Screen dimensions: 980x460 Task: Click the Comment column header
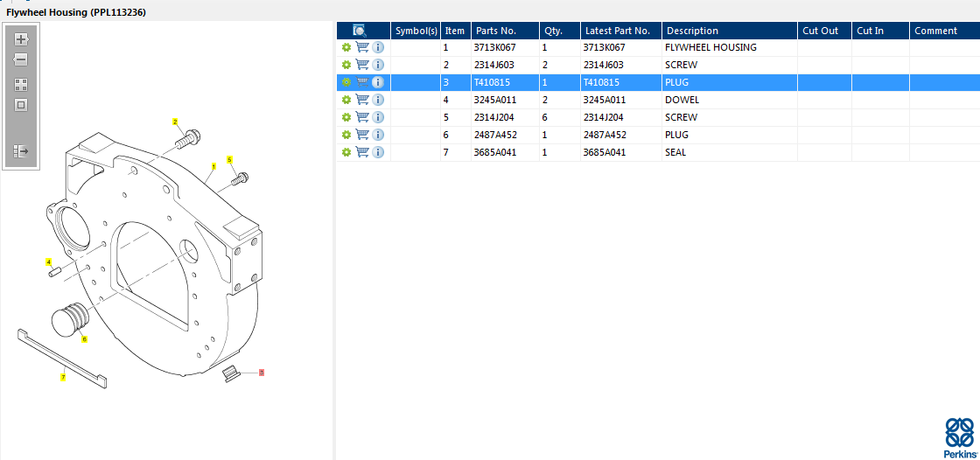944,31
